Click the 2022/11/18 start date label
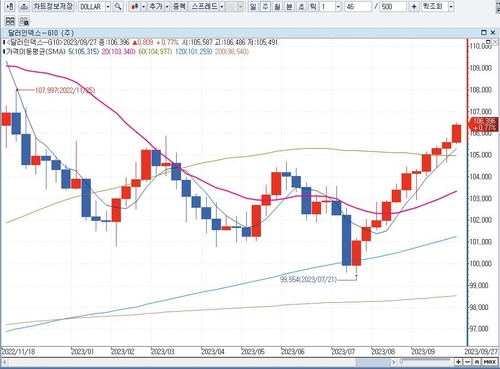The width and height of the screenshot is (500, 369). (x=18, y=351)
